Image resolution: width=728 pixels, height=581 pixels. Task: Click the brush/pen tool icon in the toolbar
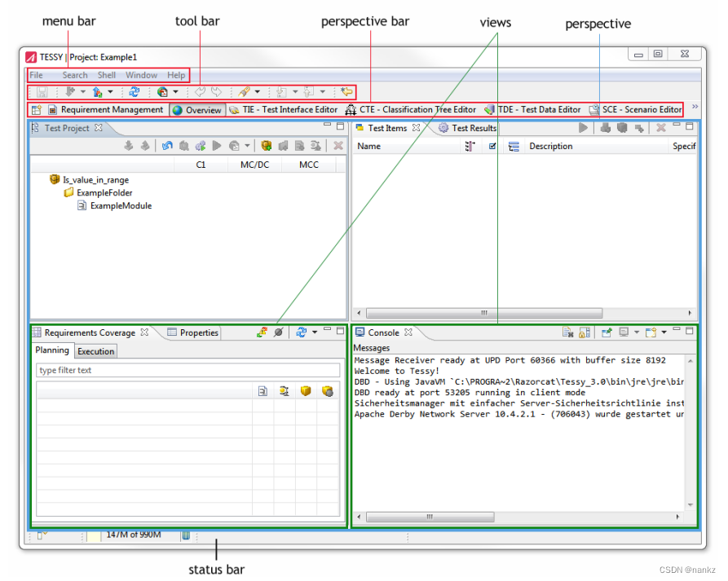245,92
